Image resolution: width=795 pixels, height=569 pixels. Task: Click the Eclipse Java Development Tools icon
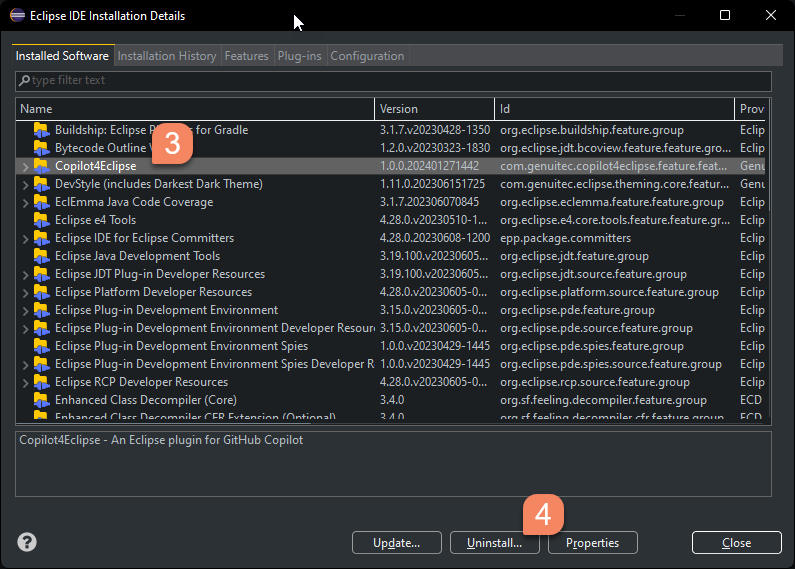[42, 256]
